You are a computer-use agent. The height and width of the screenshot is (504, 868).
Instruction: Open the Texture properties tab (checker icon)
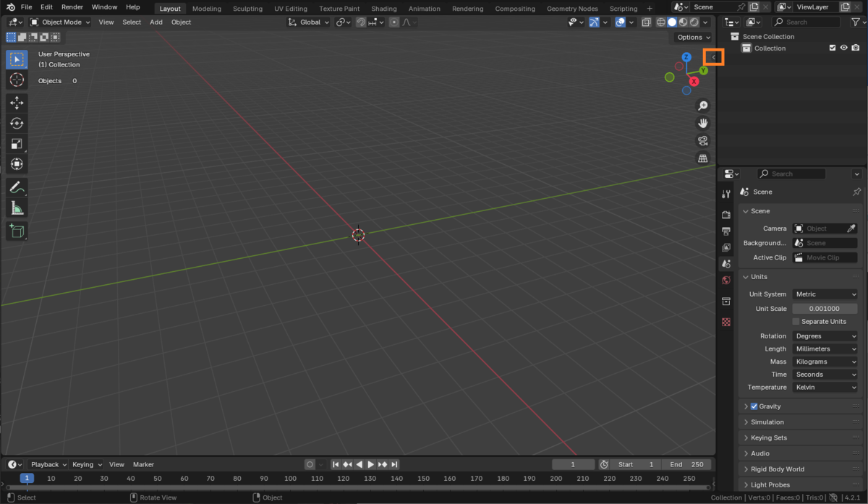pyautogui.click(x=726, y=323)
